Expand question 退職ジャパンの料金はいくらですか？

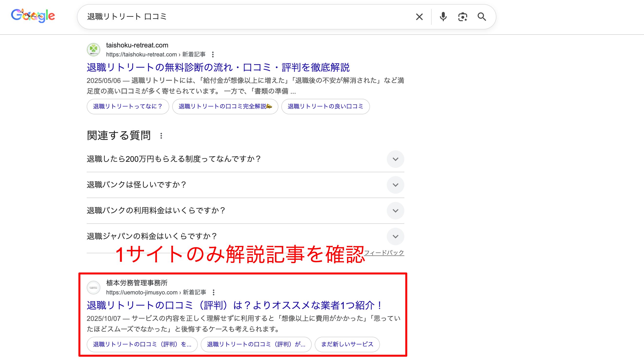tap(245, 236)
